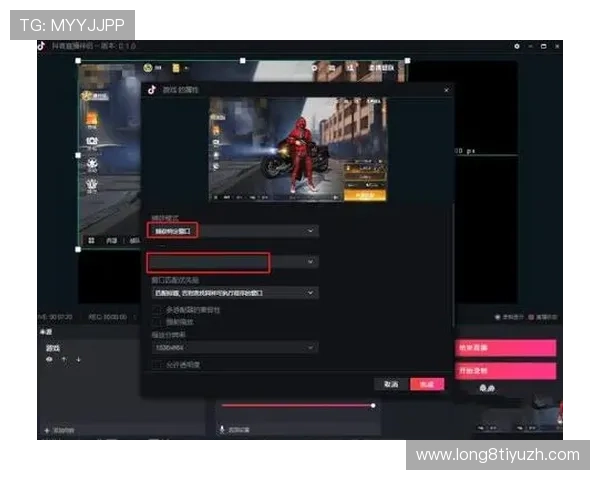Click the upper pink live-stream button
This screenshot has height=480, width=600.
(505, 348)
